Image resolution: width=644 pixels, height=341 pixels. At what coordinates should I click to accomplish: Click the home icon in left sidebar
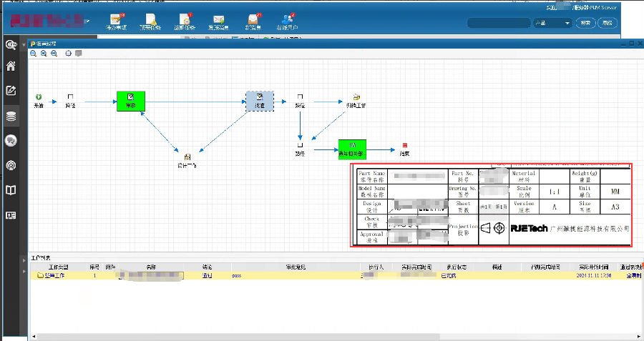tap(11, 66)
